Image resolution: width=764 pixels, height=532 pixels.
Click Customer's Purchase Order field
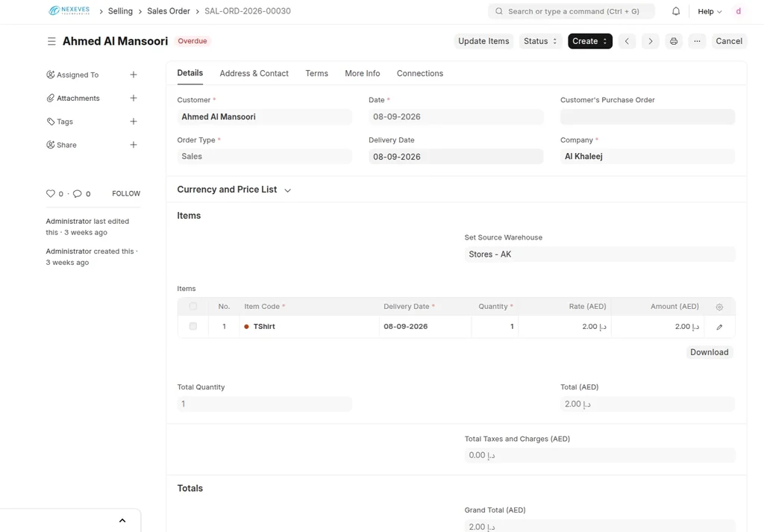[648, 117]
